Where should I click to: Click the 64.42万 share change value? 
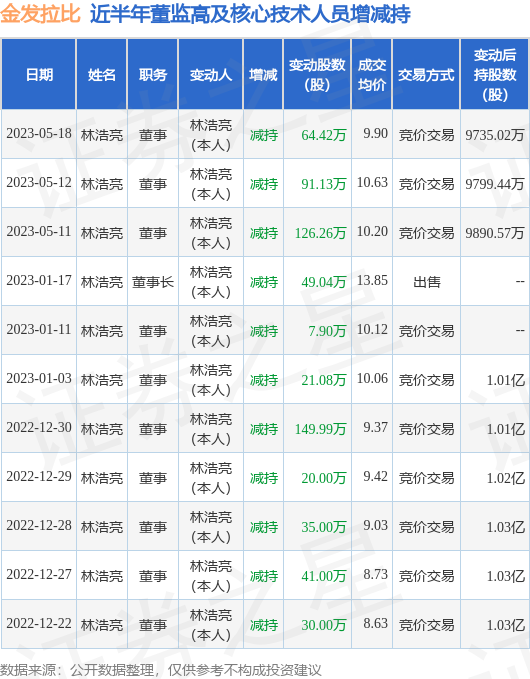point(324,135)
